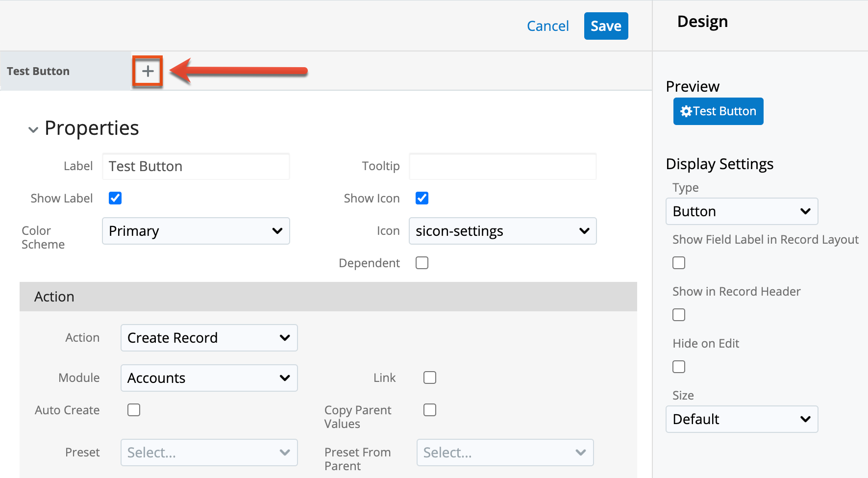The image size is (868, 478).
Task: Open the Color Scheme dropdown
Action: (196, 231)
